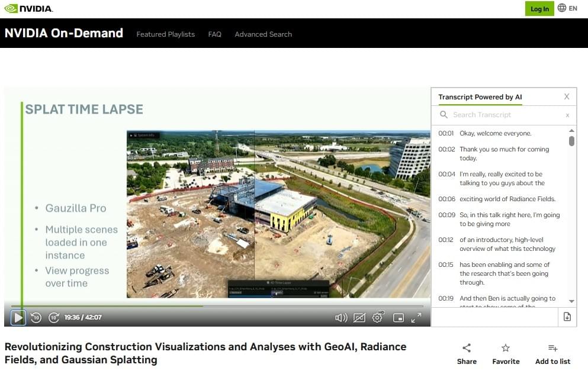Open the EN language selector
The height and width of the screenshot is (371, 588).
point(567,8)
